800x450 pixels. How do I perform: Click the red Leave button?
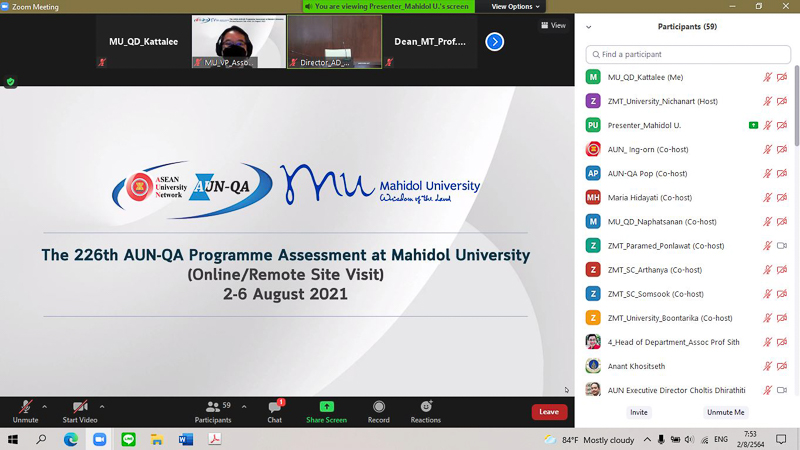(549, 412)
